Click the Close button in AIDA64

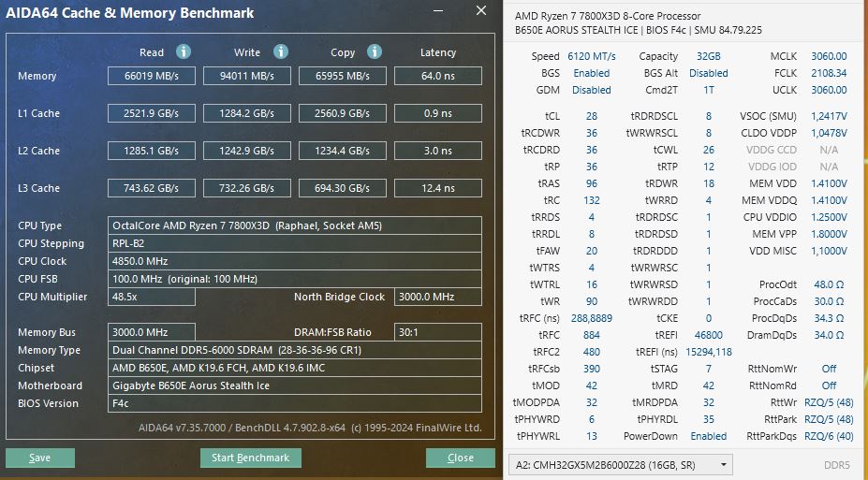tap(460, 458)
